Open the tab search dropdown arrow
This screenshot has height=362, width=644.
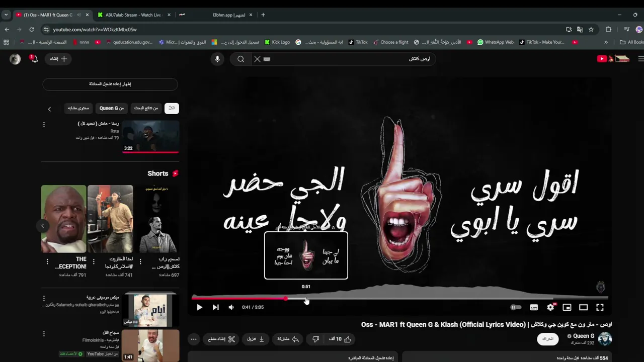6,15
